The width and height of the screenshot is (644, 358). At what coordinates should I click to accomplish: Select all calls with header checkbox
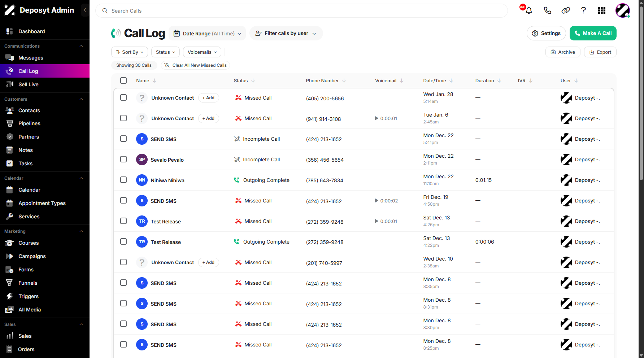click(x=123, y=80)
